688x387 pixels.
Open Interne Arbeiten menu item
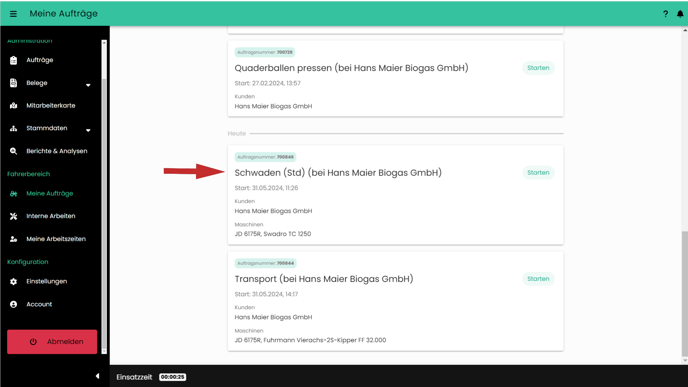pyautogui.click(x=50, y=216)
